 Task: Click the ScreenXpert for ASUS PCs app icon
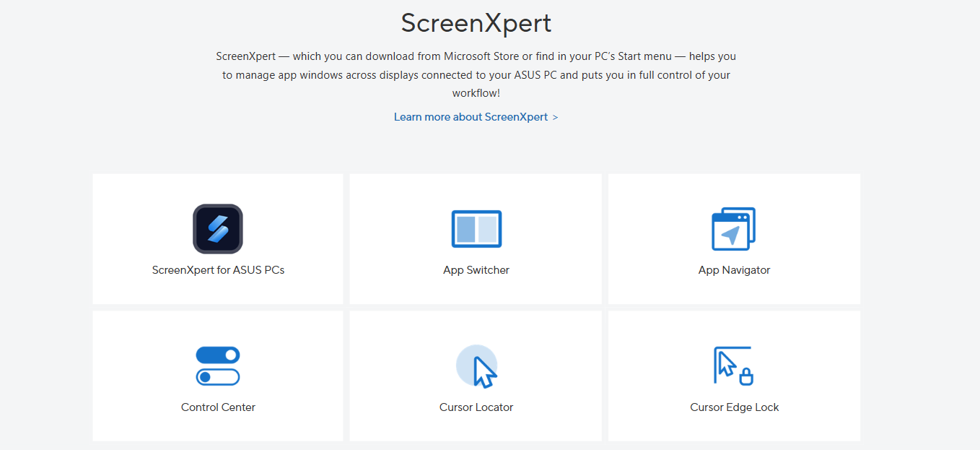(217, 229)
